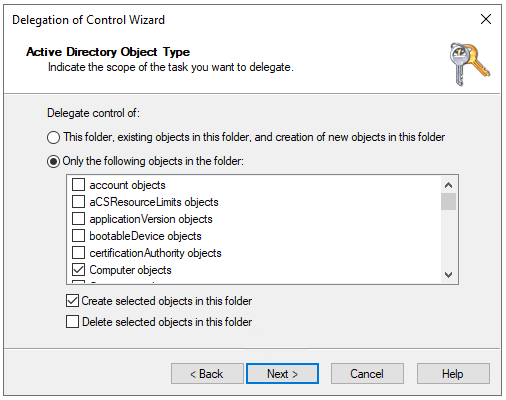The image size is (506, 400).
Task: Cancel the delegation wizard
Action: 367,374
